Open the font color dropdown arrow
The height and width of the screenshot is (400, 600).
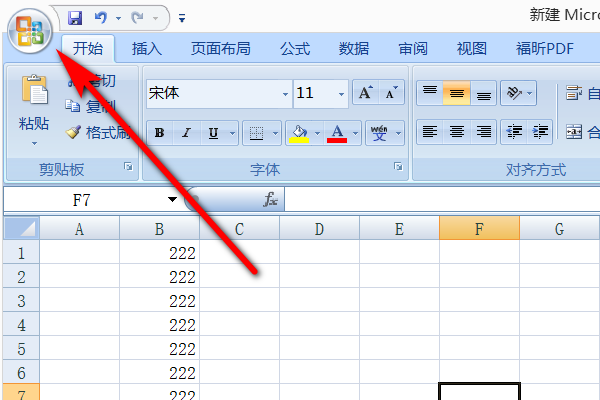[355, 133]
